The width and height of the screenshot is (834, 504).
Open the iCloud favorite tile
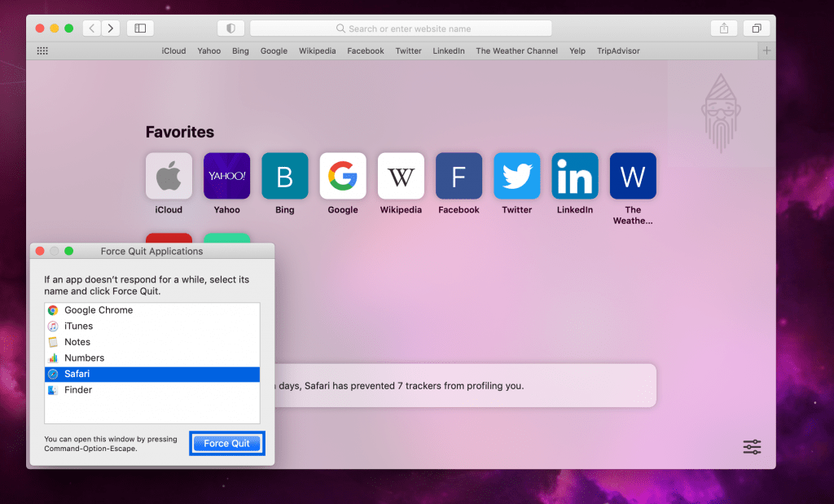pyautogui.click(x=169, y=176)
